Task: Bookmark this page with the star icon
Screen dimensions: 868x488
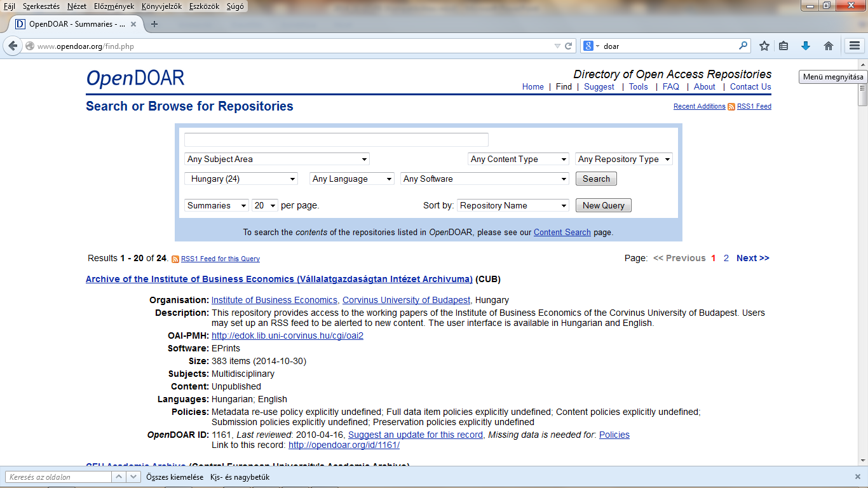Action: (x=764, y=46)
